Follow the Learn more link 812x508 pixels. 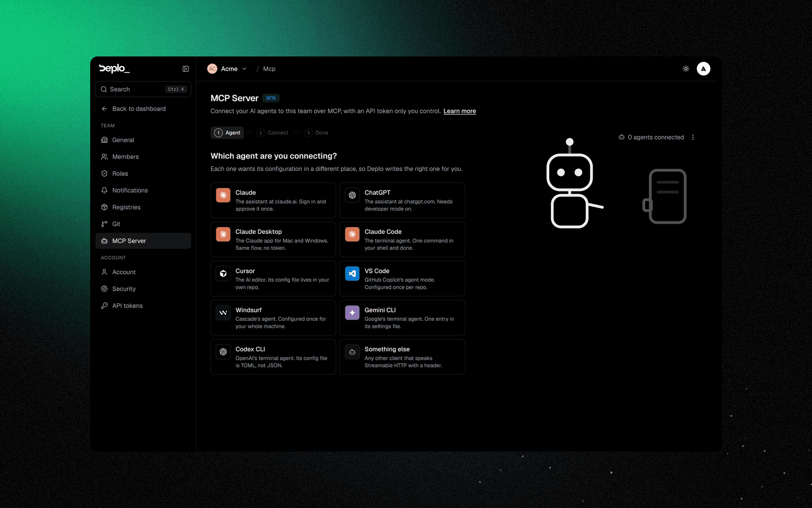pyautogui.click(x=460, y=111)
